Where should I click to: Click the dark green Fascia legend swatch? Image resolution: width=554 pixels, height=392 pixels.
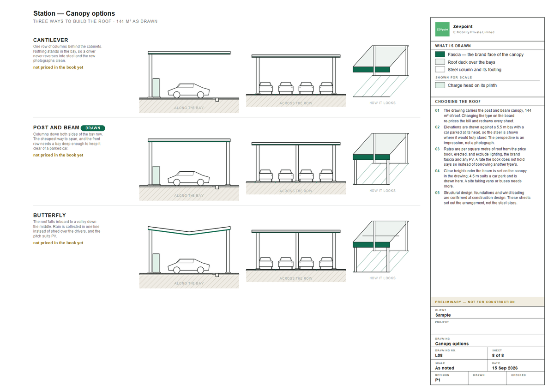tap(440, 54)
